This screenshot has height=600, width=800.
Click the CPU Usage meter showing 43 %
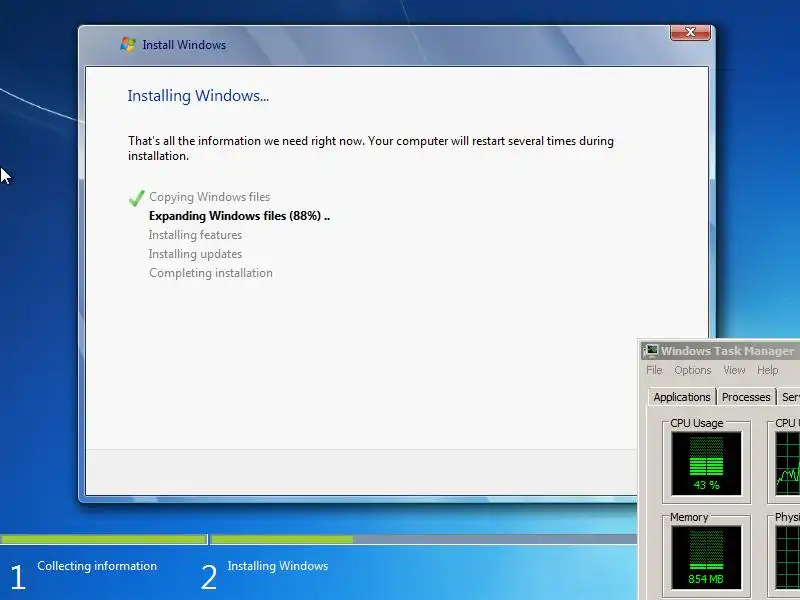point(706,464)
